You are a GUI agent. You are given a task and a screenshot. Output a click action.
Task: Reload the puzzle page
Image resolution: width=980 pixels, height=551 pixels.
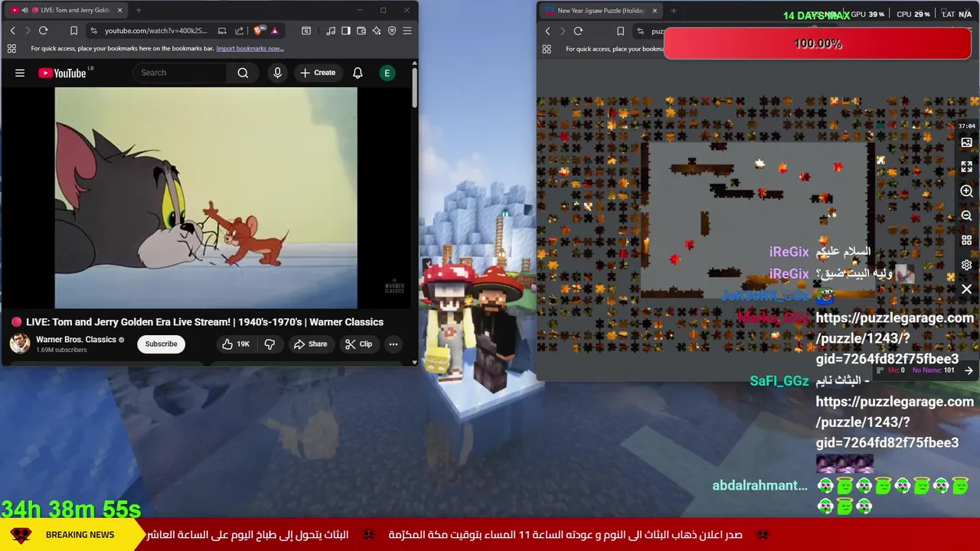tap(578, 31)
